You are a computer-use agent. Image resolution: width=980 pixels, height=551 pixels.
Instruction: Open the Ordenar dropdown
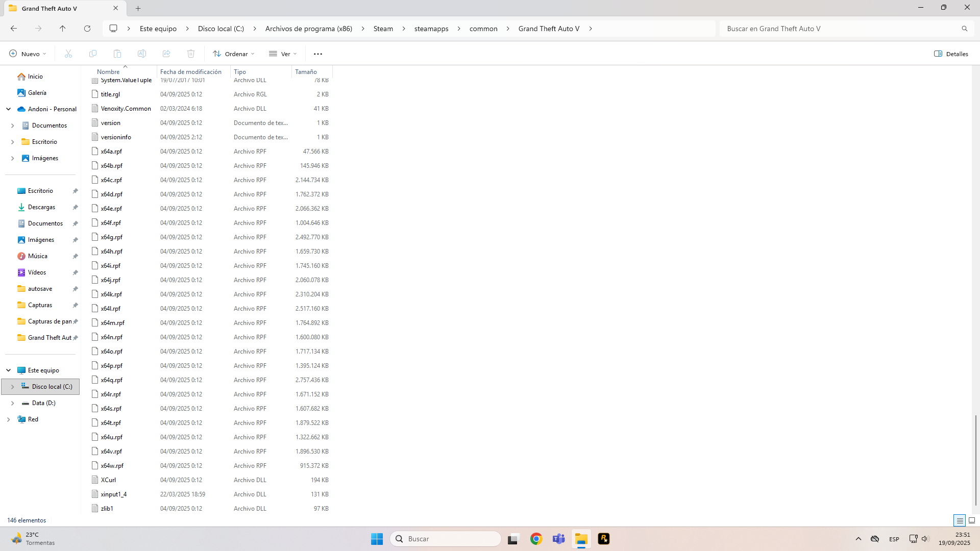[234, 54]
